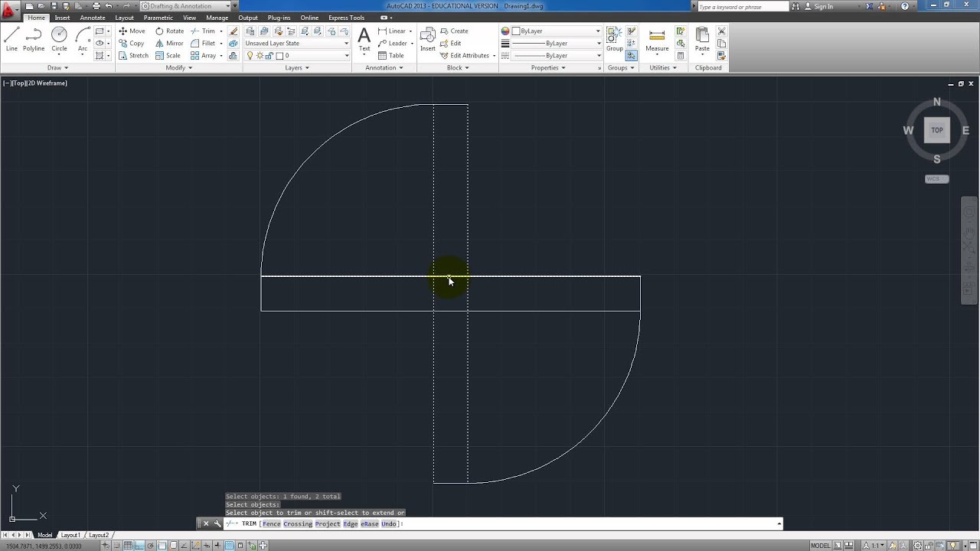Click the Array tool
This screenshot has width=980, height=551.
[203, 56]
